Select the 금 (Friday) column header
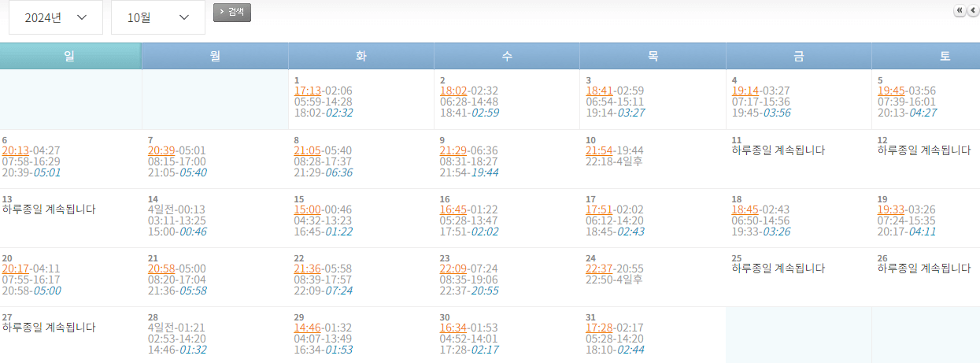980x363 pixels. coord(799,56)
